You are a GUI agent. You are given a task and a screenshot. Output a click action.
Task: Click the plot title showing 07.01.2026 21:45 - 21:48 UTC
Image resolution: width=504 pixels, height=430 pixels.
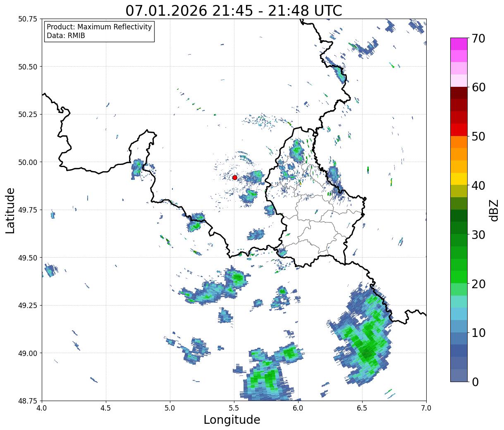pos(234,10)
